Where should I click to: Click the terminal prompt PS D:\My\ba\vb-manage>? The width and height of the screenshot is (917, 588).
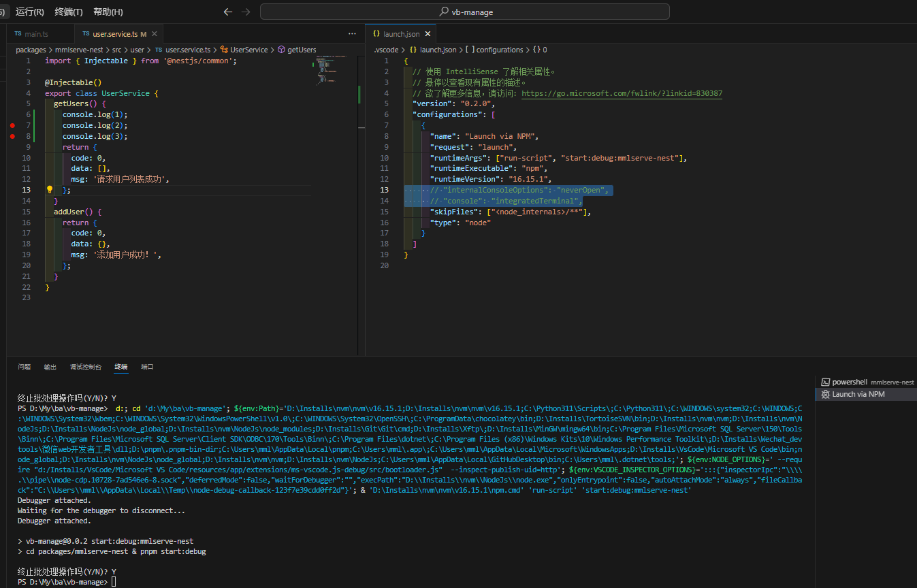63,582
